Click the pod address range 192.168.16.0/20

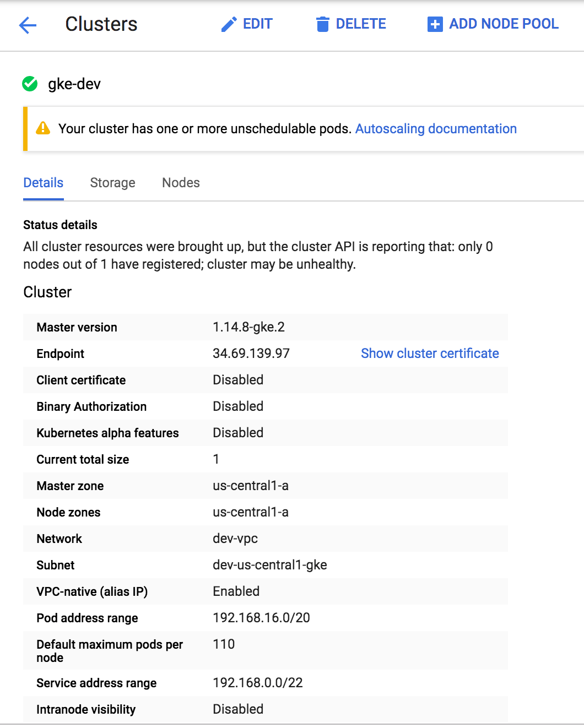[262, 618]
